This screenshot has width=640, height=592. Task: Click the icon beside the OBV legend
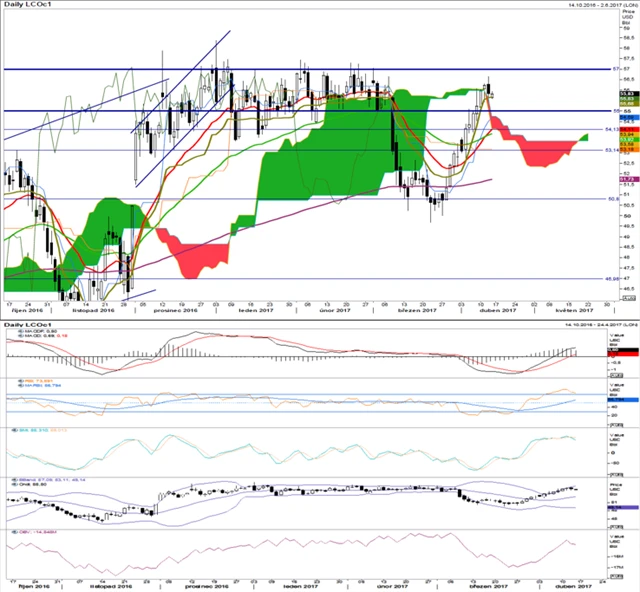(x=15, y=532)
